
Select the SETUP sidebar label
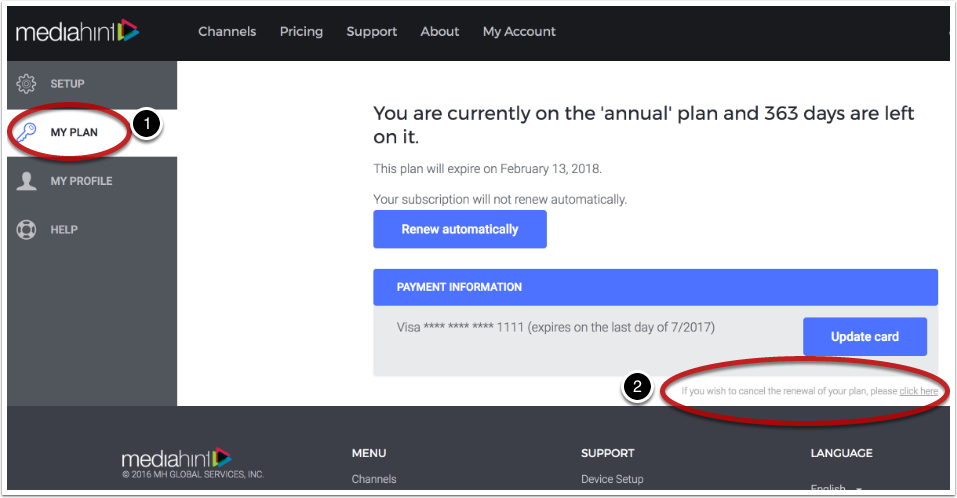[x=67, y=84]
